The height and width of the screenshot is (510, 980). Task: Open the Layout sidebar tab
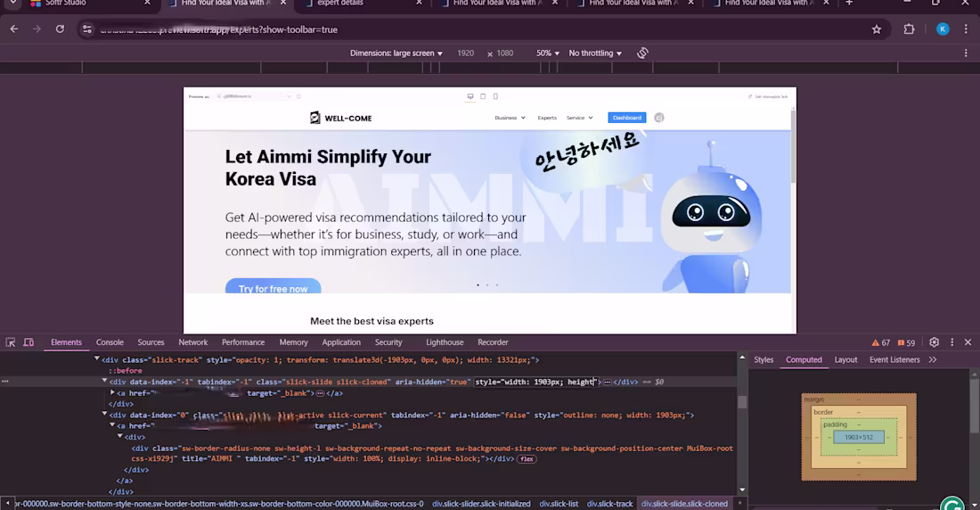(845, 360)
